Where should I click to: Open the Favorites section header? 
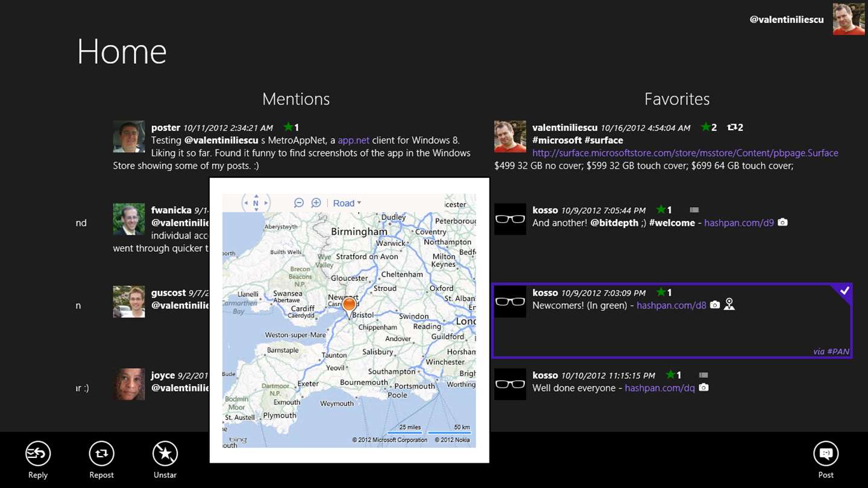676,99
